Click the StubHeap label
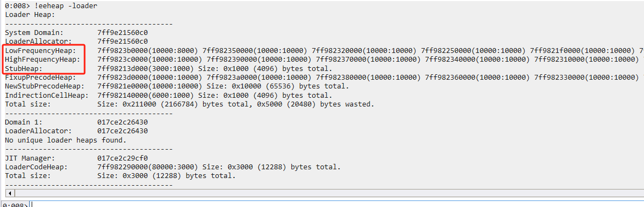This screenshot has height=207, width=644. (24, 69)
